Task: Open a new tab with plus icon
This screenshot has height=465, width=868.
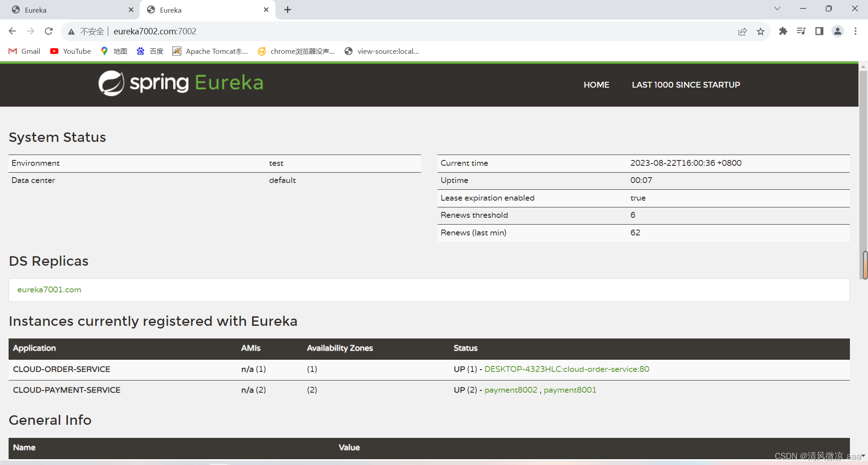Action: (x=288, y=9)
